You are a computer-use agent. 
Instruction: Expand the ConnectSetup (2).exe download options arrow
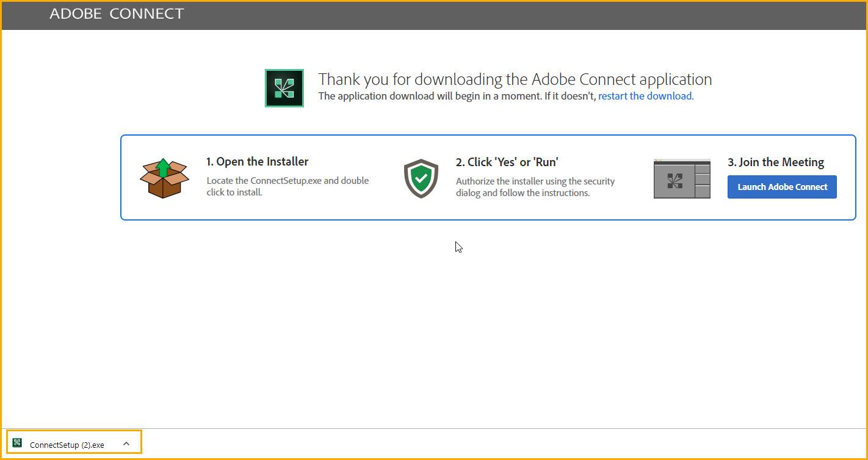tap(126, 444)
